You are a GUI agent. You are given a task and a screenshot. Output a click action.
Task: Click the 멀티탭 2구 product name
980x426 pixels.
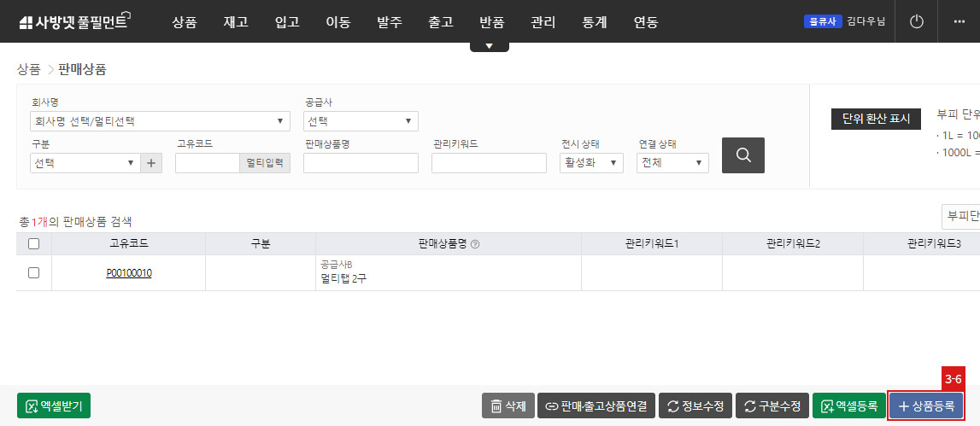[343, 278]
